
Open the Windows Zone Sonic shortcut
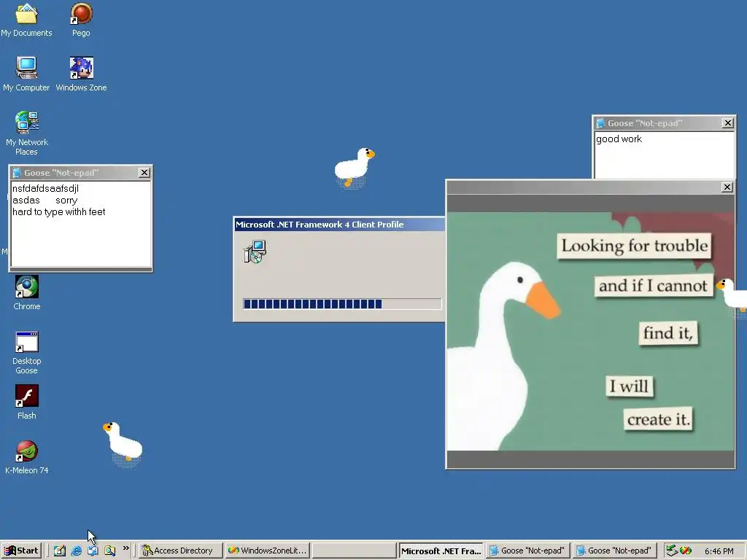(81, 74)
